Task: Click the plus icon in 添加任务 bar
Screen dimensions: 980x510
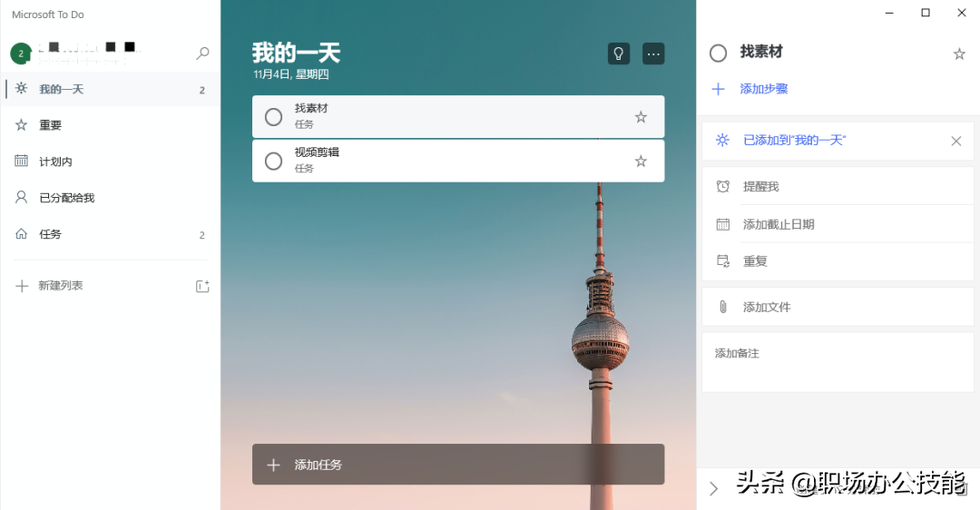Action: (273, 465)
